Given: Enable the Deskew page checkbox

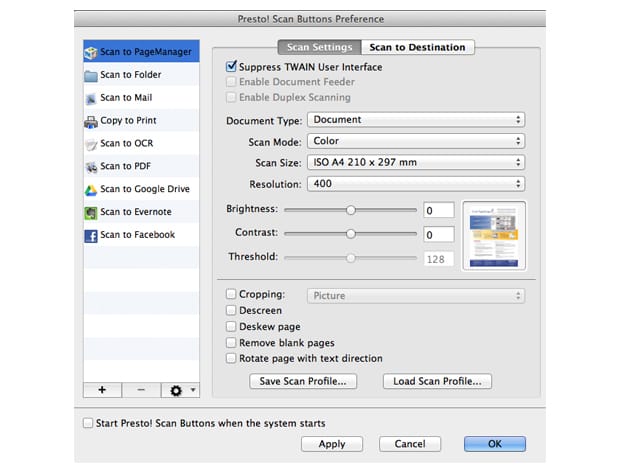Looking at the screenshot, I should [x=232, y=327].
